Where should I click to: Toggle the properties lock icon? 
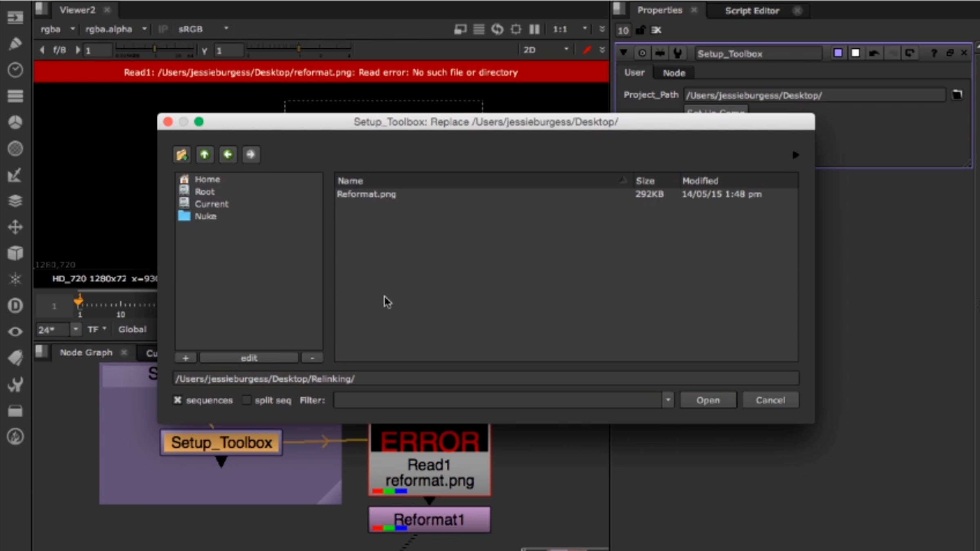pos(640,30)
